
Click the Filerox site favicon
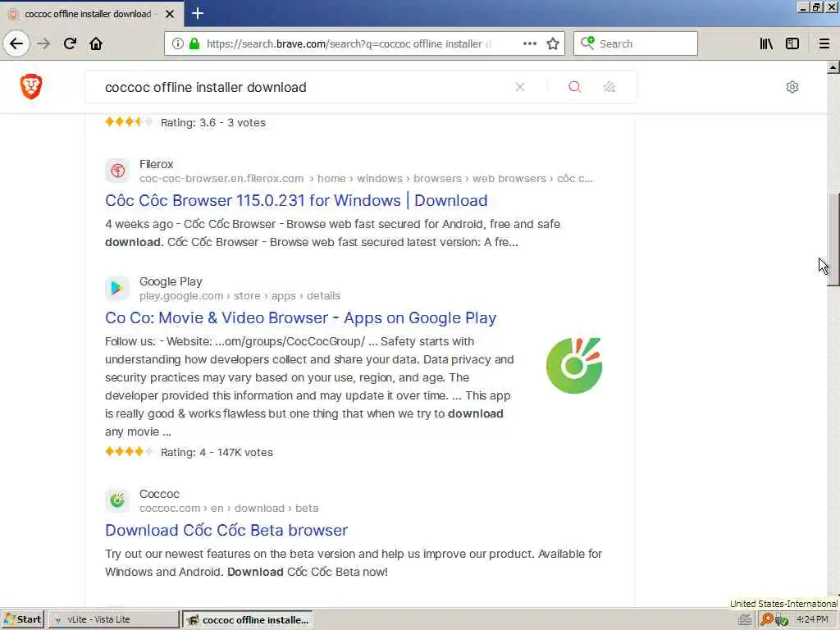117,171
